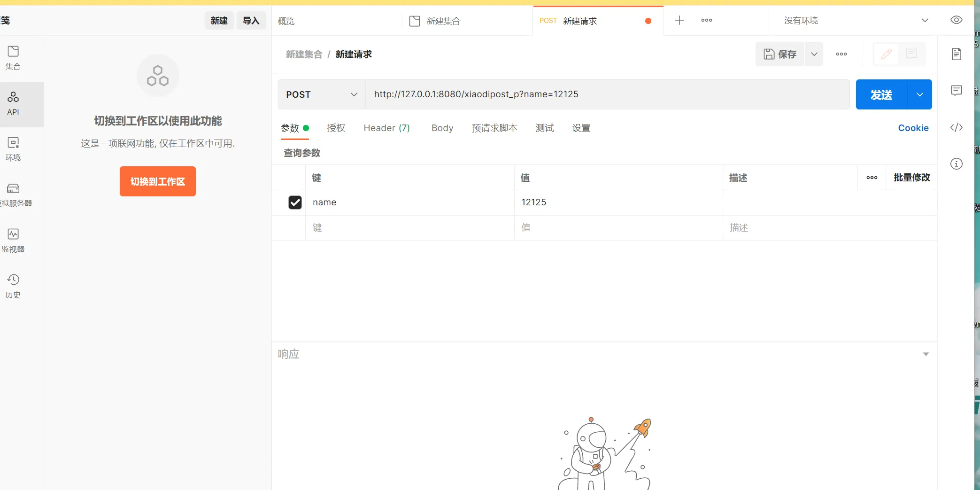Click the 切换到工作区 button

(158, 181)
